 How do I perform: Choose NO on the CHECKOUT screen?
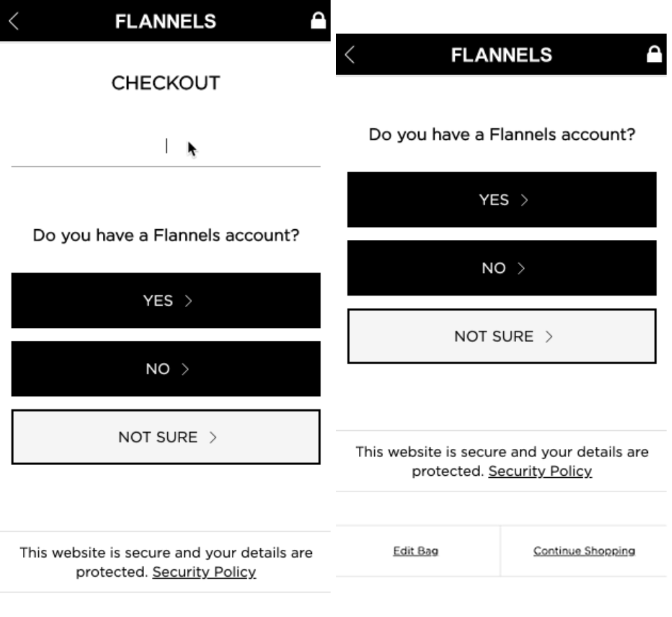(x=166, y=369)
